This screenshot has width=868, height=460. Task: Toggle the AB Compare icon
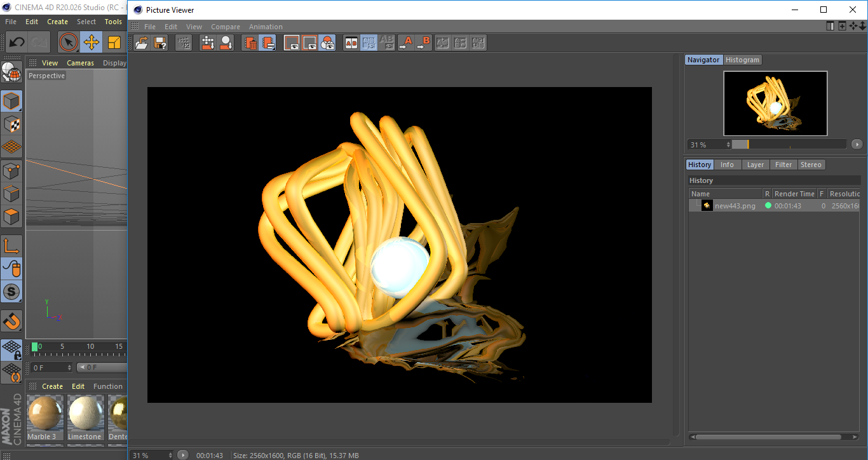(x=351, y=43)
